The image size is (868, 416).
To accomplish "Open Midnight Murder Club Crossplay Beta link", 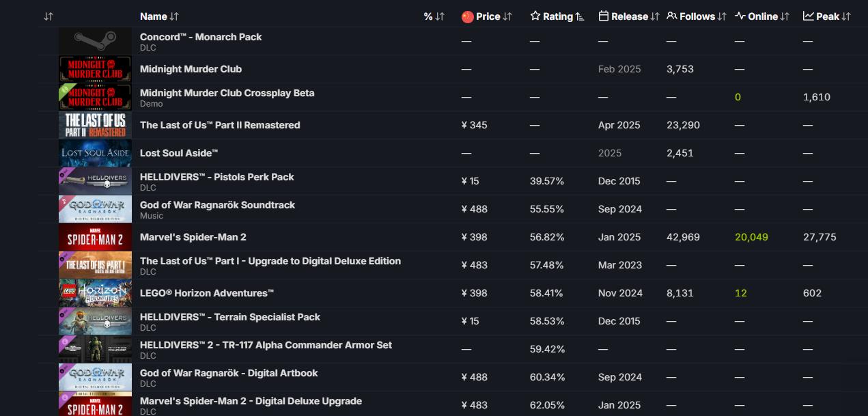I will click(x=227, y=93).
